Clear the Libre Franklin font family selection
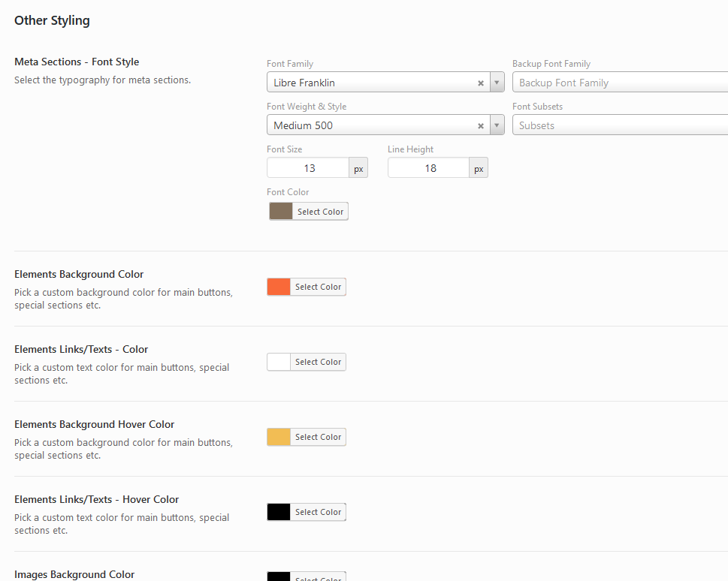This screenshot has width=728, height=581. (x=481, y=83)
